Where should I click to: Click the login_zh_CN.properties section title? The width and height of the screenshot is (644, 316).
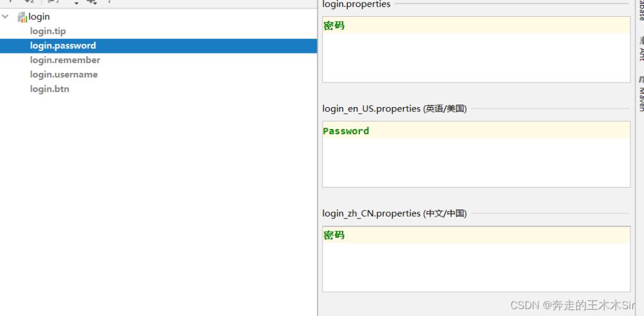coord(394,213)
